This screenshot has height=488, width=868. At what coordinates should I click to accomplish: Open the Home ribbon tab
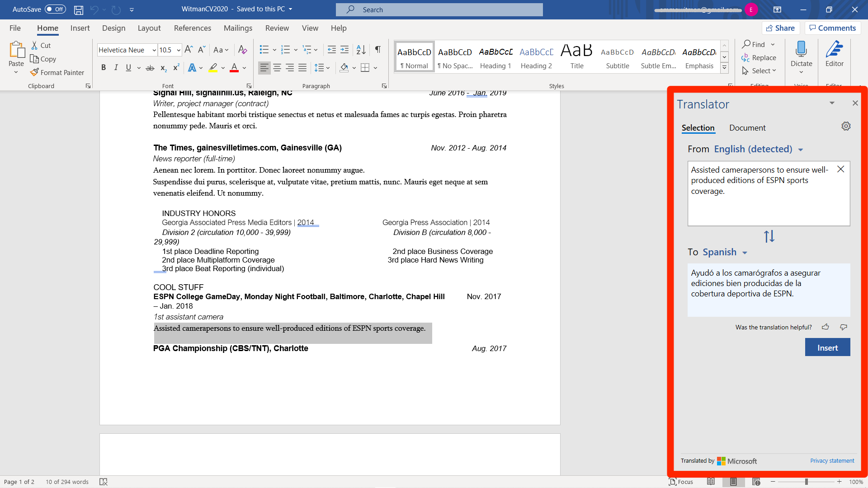point(47,28)
